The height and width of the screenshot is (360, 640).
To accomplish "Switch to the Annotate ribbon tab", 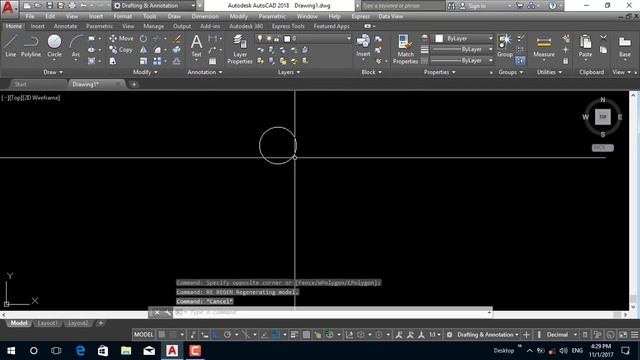I will (65, 26).
